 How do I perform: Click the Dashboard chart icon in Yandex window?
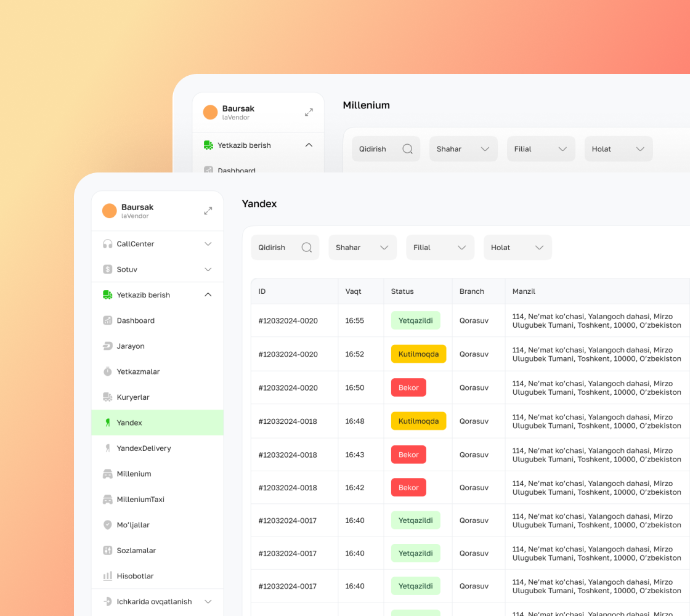coord(107,320)
